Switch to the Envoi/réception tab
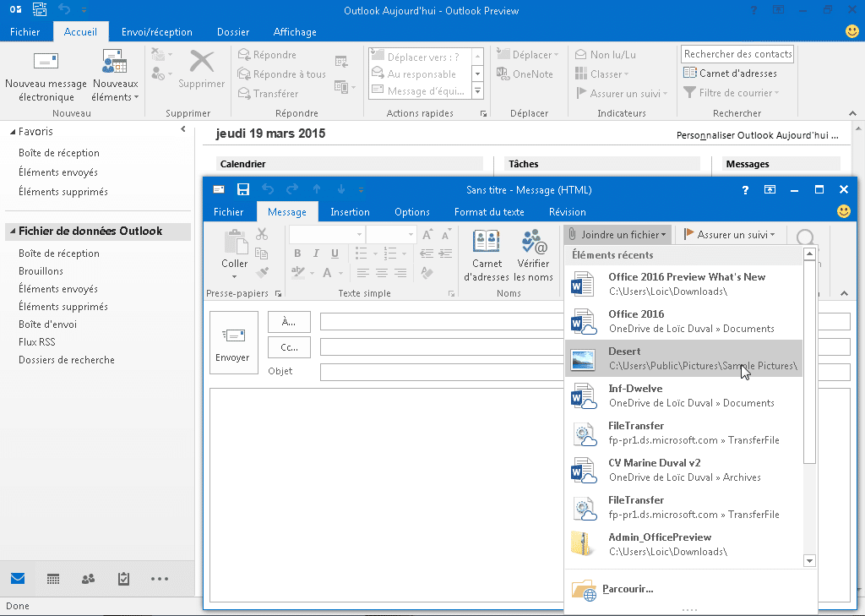 (x=156, y=32)
